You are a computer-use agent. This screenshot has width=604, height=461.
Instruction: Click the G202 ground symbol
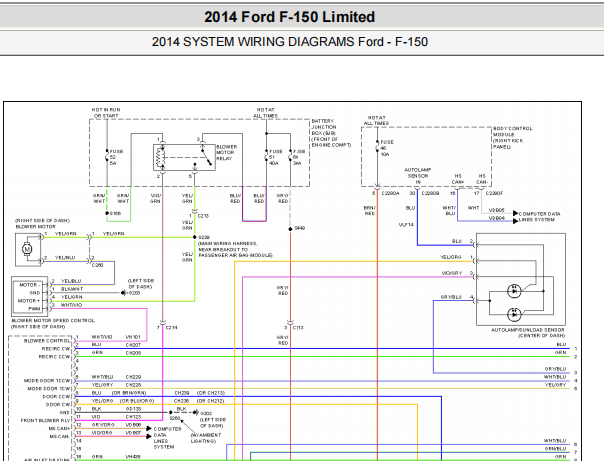[196, 412]
